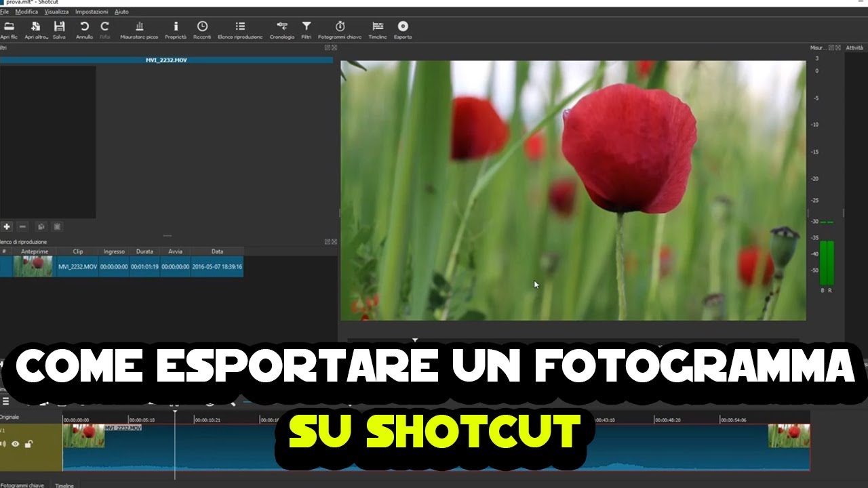
Task: Open the Modifica menu
Action: [x=26, y=12]
